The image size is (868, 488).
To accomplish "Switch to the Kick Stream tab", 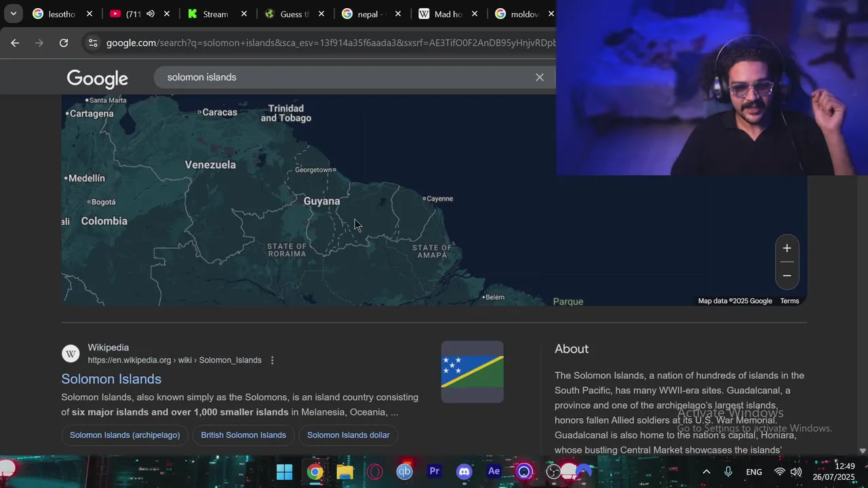I will (x=209, y=14).
